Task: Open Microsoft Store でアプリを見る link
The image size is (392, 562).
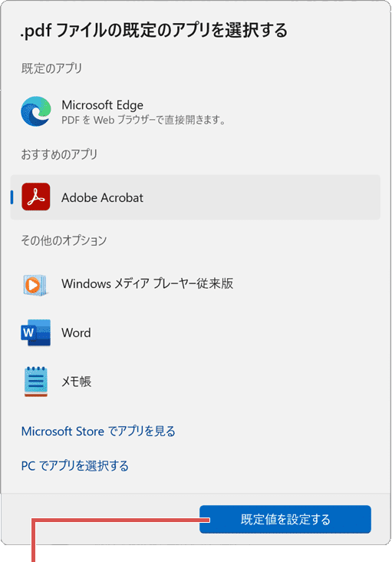Action: [x=98, y=431]
